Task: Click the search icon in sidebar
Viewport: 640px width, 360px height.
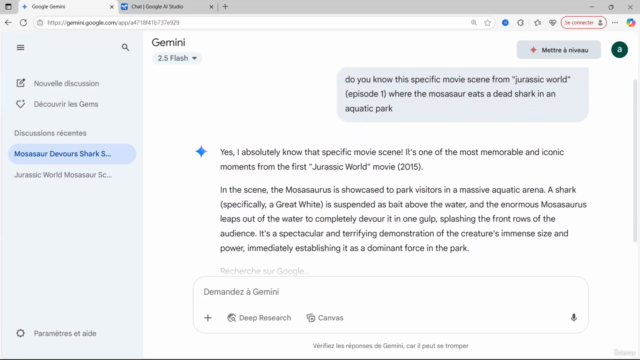Action: [x=125, y=47]
